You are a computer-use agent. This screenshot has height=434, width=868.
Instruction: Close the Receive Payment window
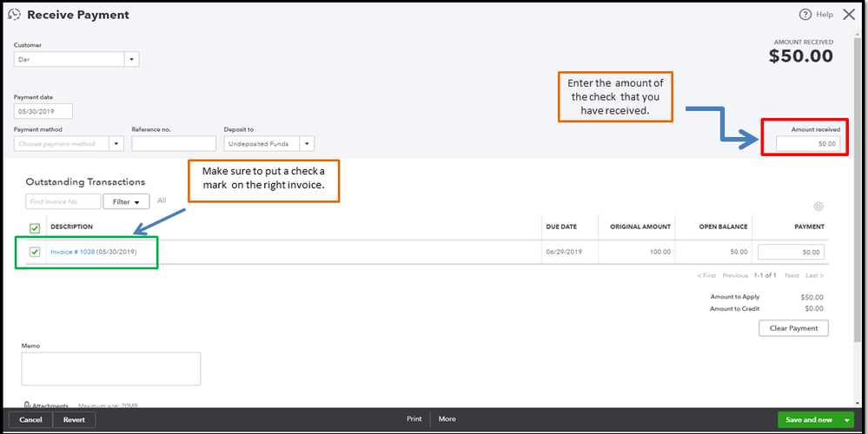(849, 15)
